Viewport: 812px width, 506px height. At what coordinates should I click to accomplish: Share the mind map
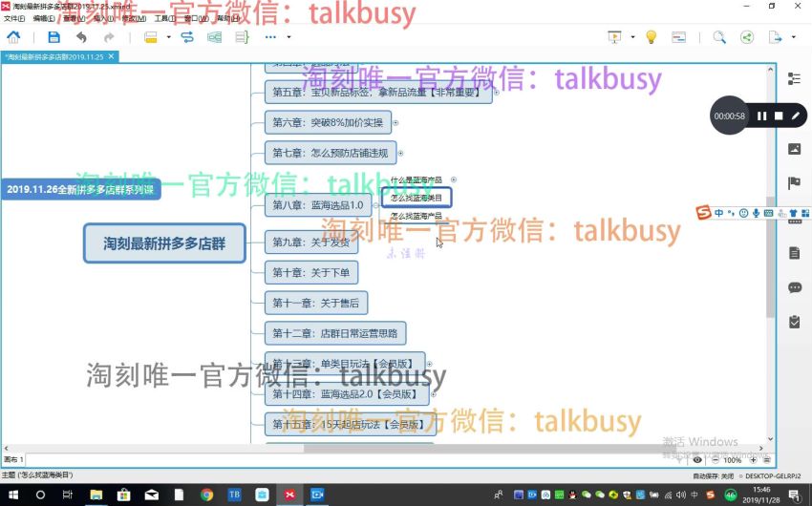pos(747,37)
